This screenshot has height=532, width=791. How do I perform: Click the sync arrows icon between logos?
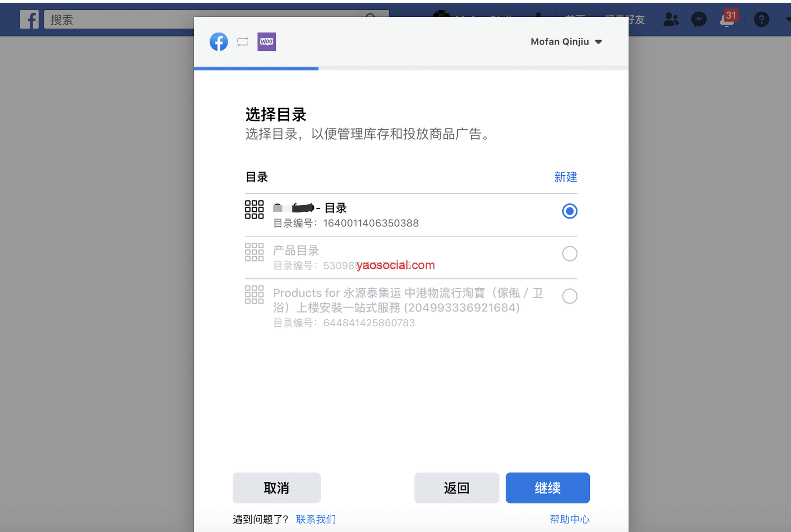coord(243,42)
